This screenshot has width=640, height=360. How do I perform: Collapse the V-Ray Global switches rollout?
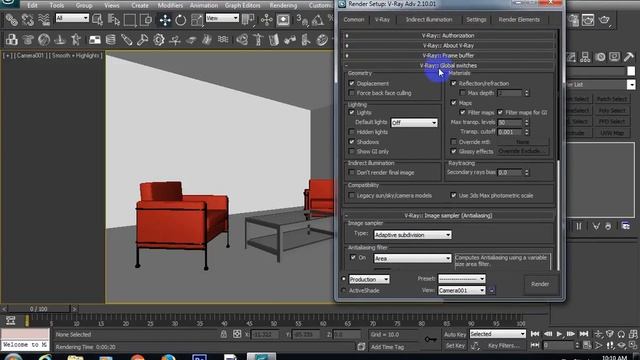[x=448, y=65]
